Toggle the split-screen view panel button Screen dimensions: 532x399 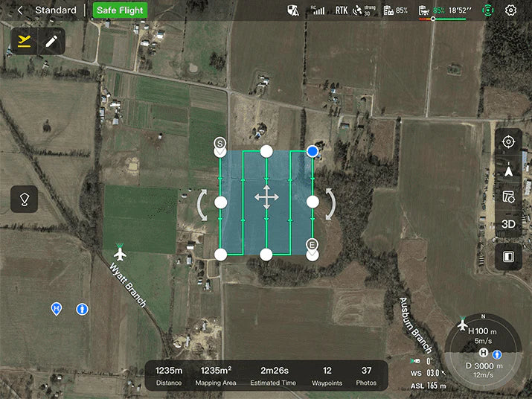pyautogui.click(x=508, y=257)
